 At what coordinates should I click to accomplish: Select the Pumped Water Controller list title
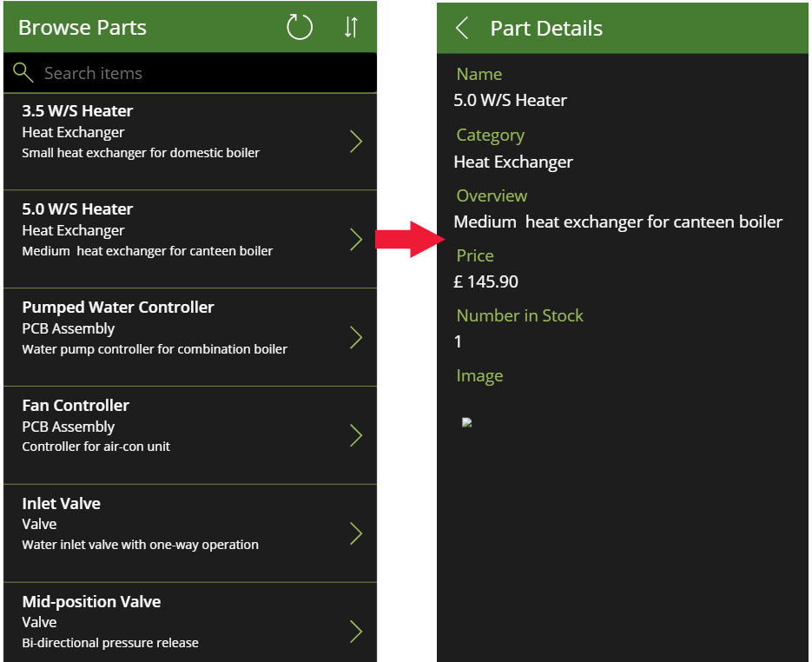click(x=117, y=308)
